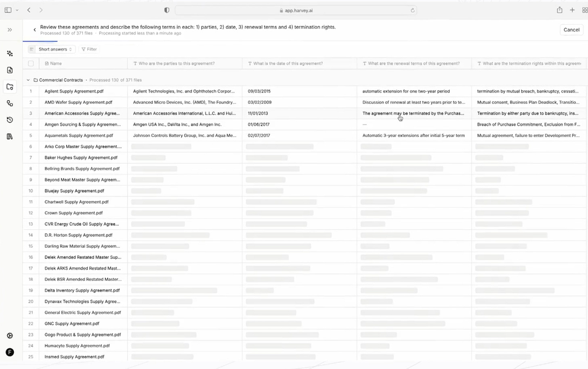Click the 'What are the renewal terms' column header

(x=414, y=63)
